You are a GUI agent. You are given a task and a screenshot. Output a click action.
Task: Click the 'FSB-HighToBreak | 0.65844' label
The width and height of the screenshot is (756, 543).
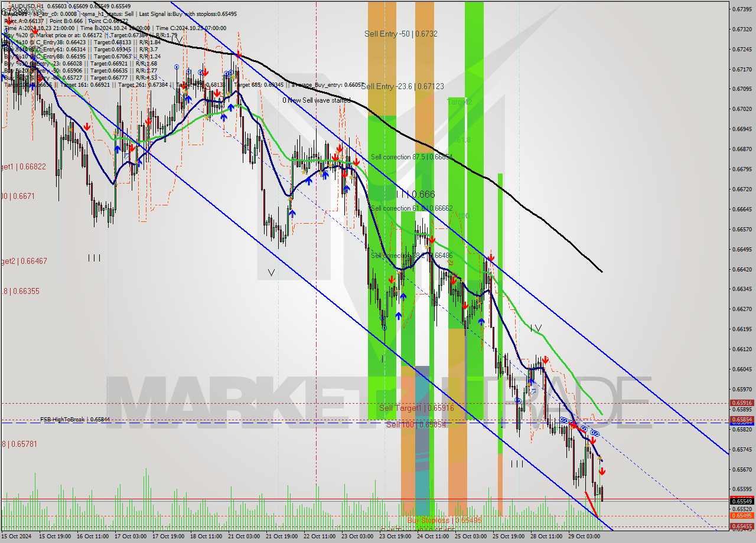(x=75, y=420)
